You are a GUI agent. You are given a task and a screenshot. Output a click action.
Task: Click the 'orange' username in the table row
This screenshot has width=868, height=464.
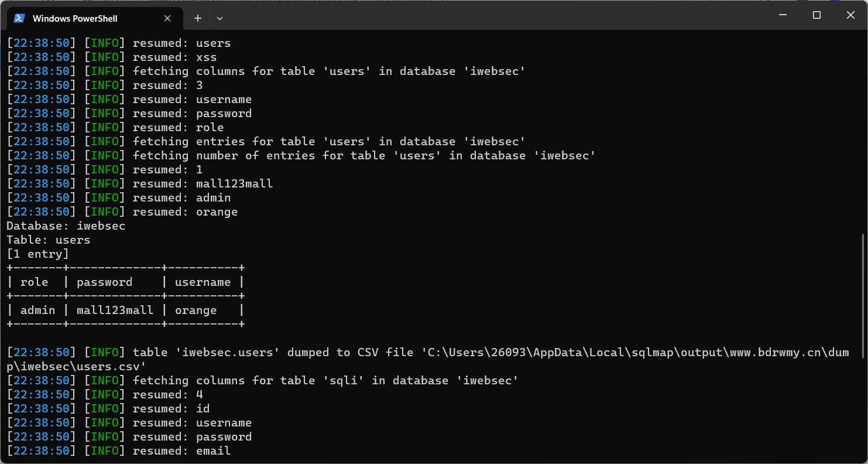[195, 311]
